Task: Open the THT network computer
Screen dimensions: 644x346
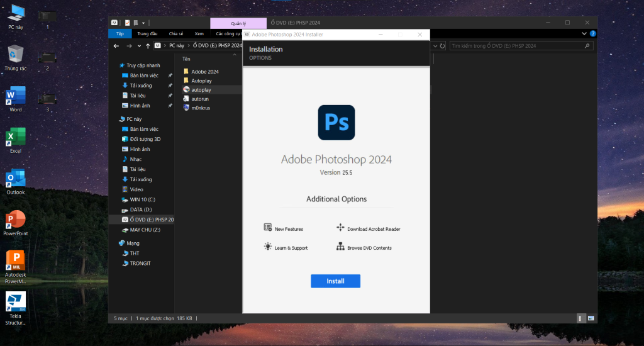Action: point(131,253)
